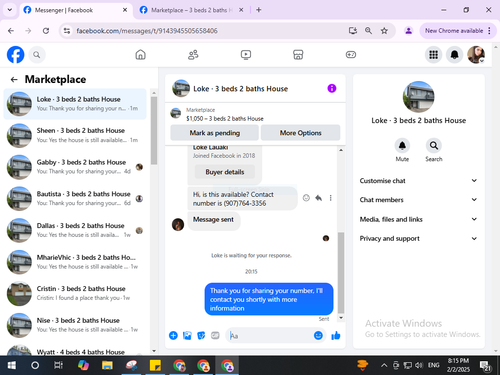Expand Chat members section

click(x=418, y=200)
